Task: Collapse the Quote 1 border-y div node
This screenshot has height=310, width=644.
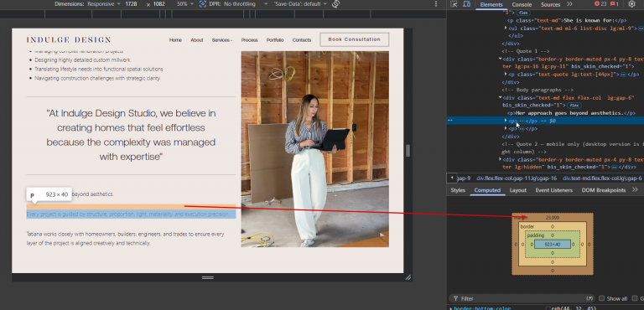Action: point(501,59)
